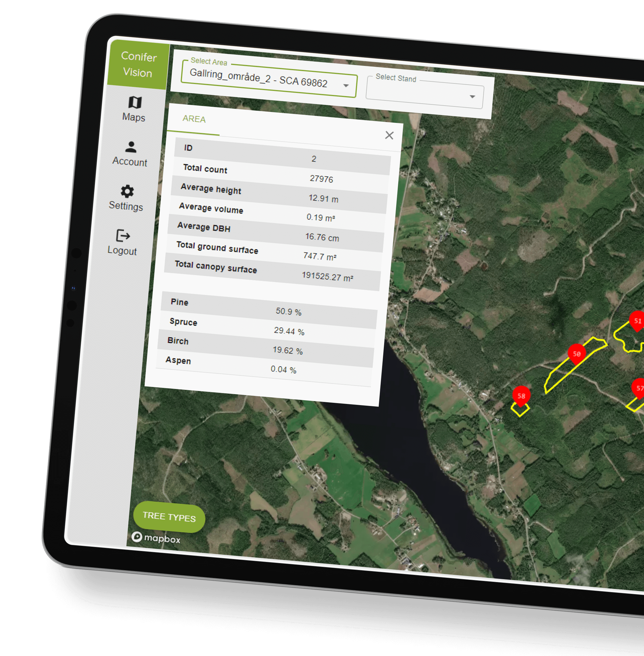Click the Account label in sidebar
Viewport: 644px width, 656px height.
pyautogui.click(x=129, y=162)
